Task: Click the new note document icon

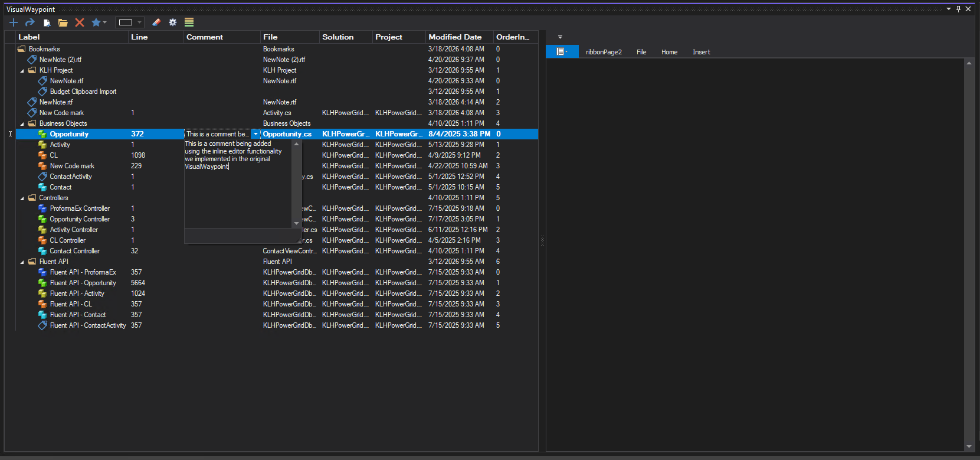Action: click(47, 22)
